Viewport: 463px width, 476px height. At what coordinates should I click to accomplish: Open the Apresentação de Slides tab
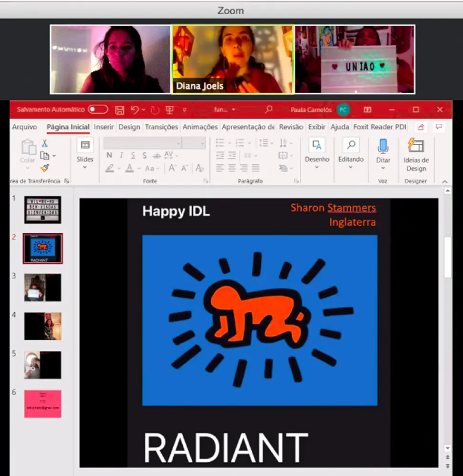click(x=248, y=127)
